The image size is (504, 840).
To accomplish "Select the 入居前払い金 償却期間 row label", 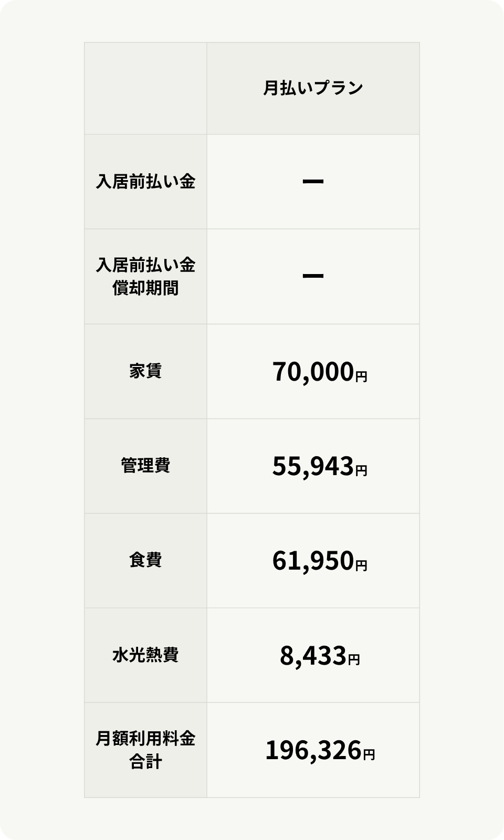I will pyautogui.click(x=145, y=277).
